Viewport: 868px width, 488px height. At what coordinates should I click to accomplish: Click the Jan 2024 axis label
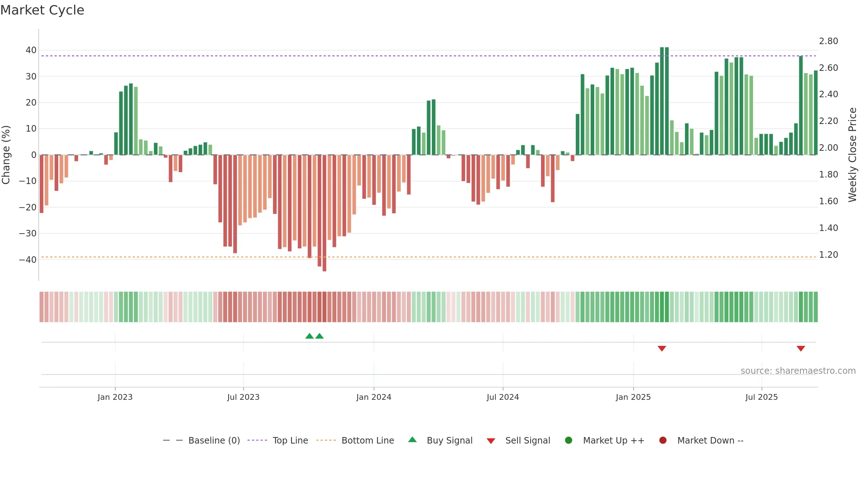tap(374, 397)
